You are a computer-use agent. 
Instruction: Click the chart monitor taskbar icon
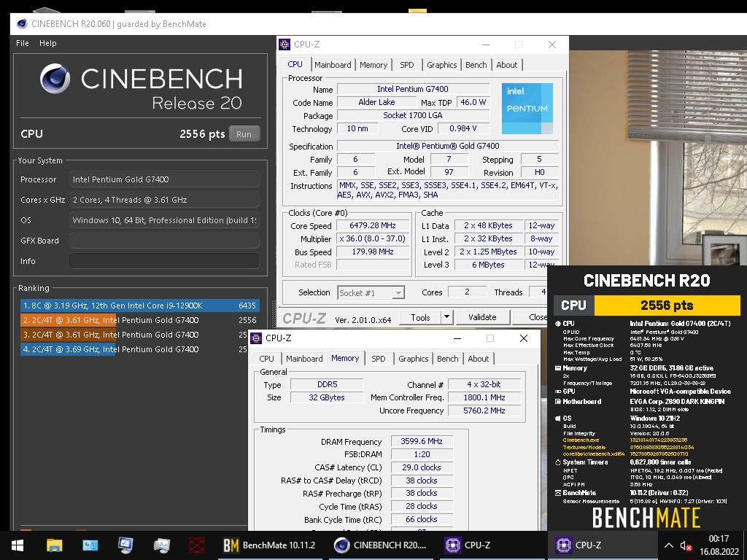tap(161, 545)
